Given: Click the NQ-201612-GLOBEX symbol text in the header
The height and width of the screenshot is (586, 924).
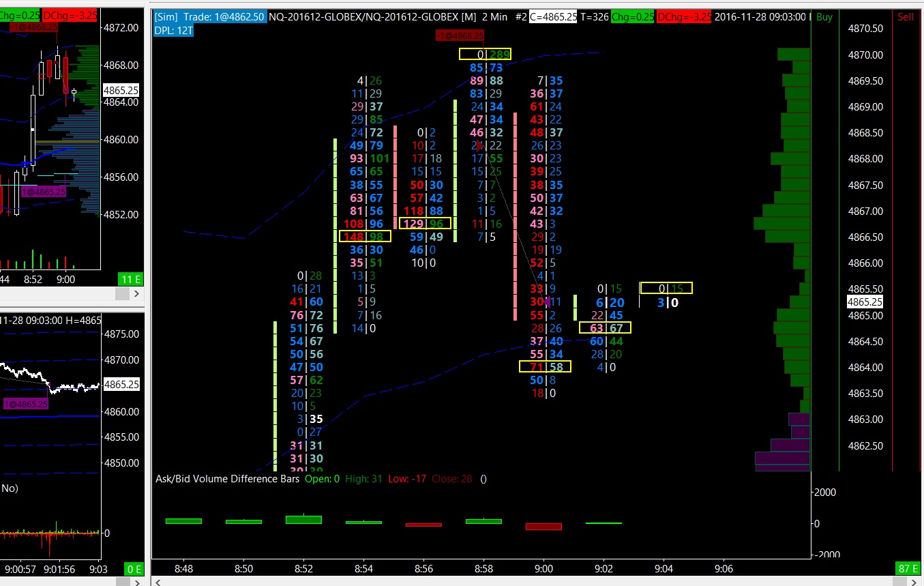Looking at the screenshot, I should (363, 17).
